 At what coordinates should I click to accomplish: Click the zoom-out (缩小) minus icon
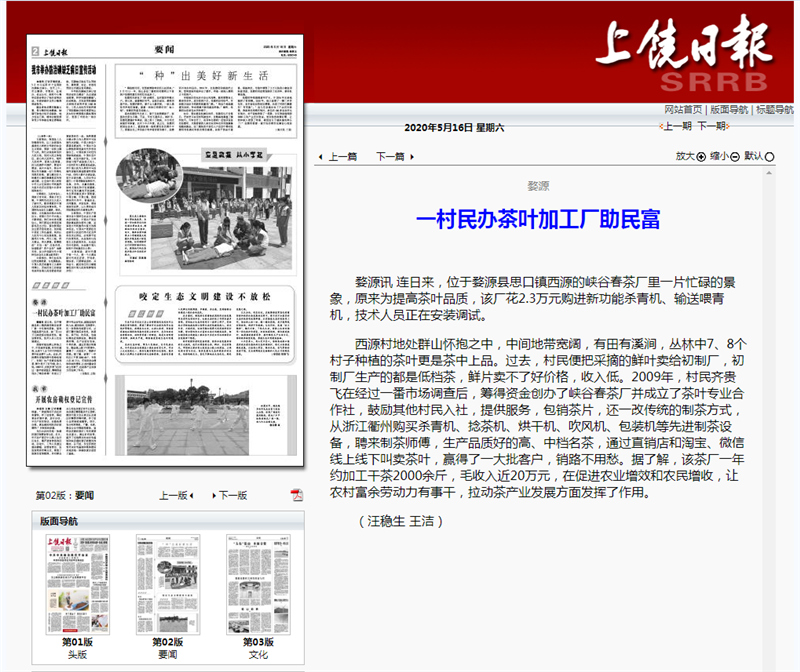point(735,157)
